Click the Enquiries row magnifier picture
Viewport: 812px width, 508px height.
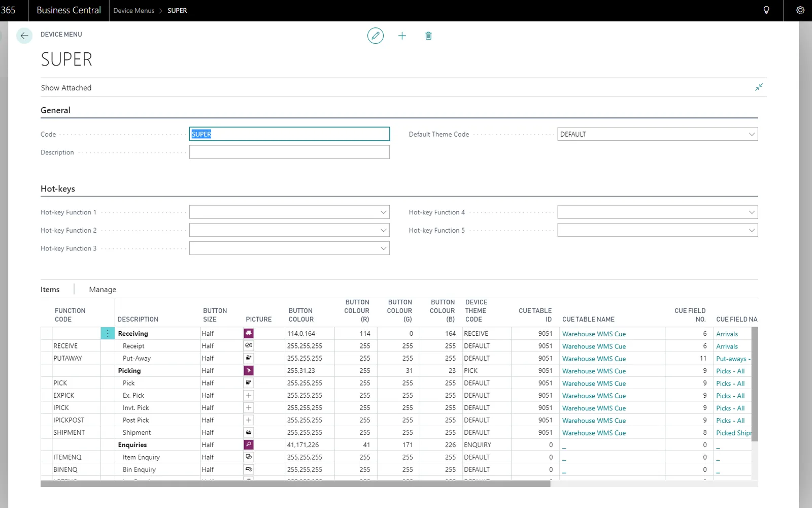click(249, 444)
